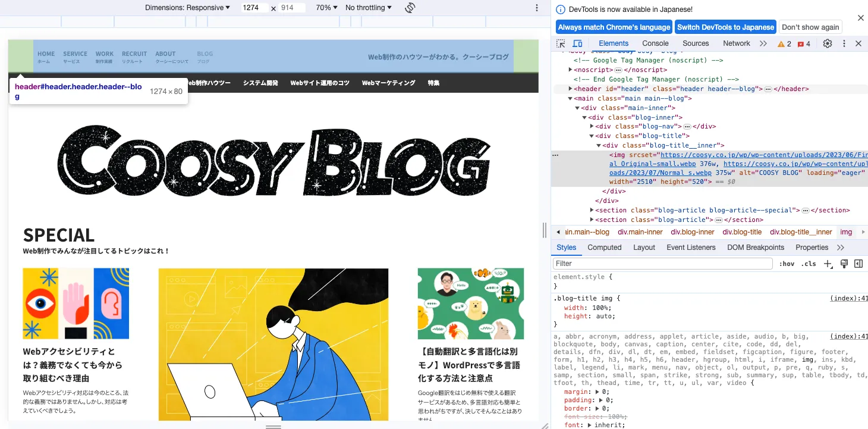The width and height of the screenshot is (868, 429).
Task: Click Don't show again button
Action: [x=810, y=27]
